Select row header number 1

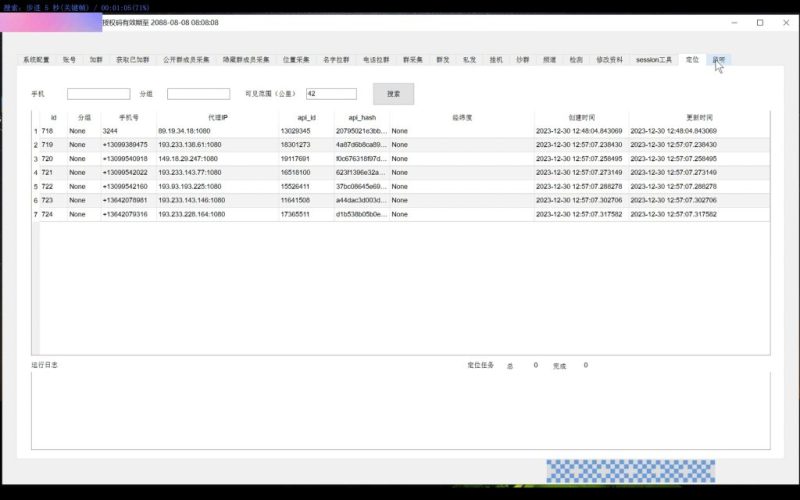tap(36, 131)
